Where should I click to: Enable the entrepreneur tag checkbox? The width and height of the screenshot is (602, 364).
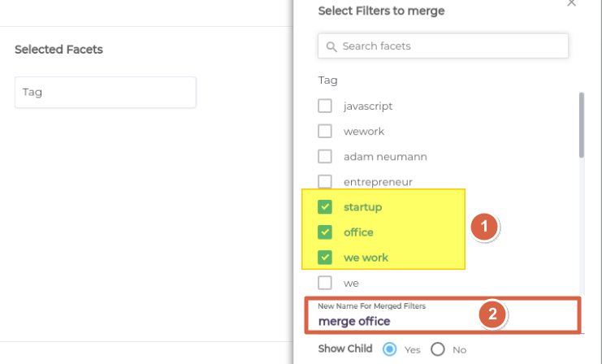click(x=325, y=182)
